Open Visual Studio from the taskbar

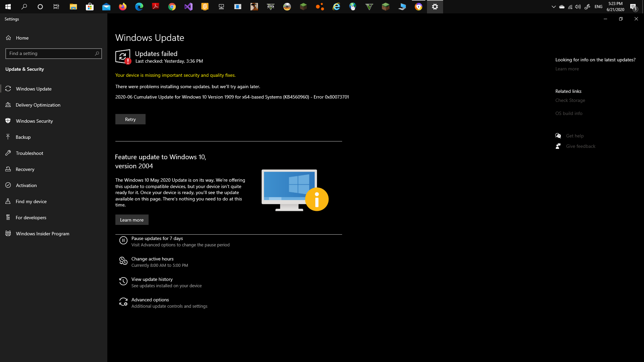pos(188,7)
